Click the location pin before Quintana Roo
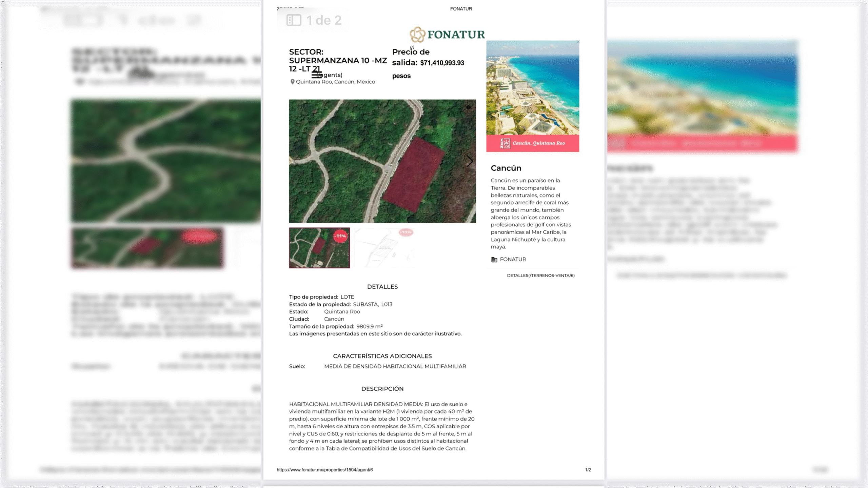Screen dimensions: 868x488 292,82
